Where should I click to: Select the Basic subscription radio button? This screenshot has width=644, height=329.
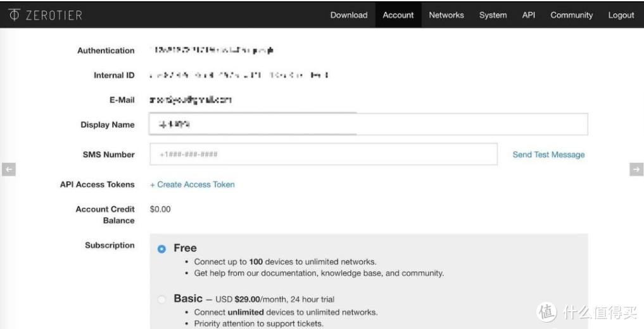161,299
